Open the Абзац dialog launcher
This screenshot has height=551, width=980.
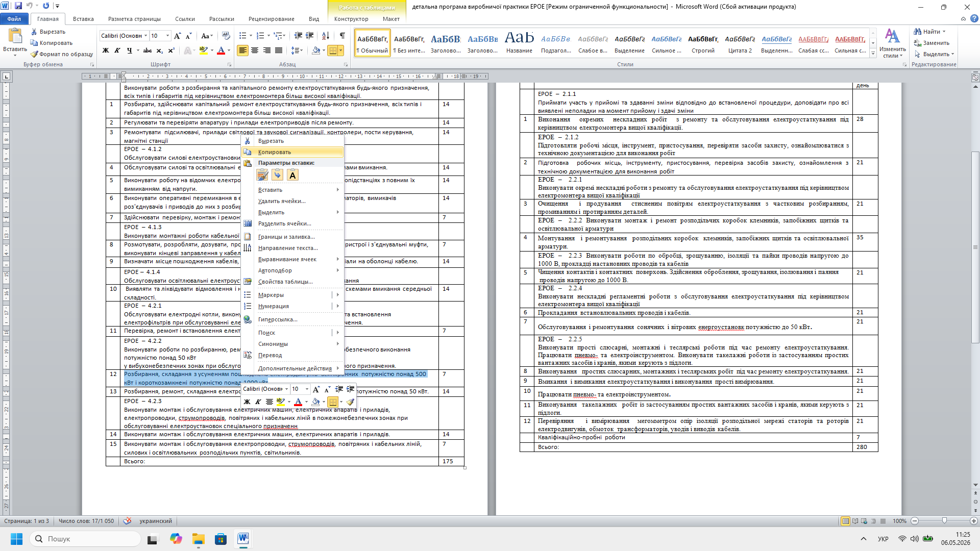tap(346, 65)
